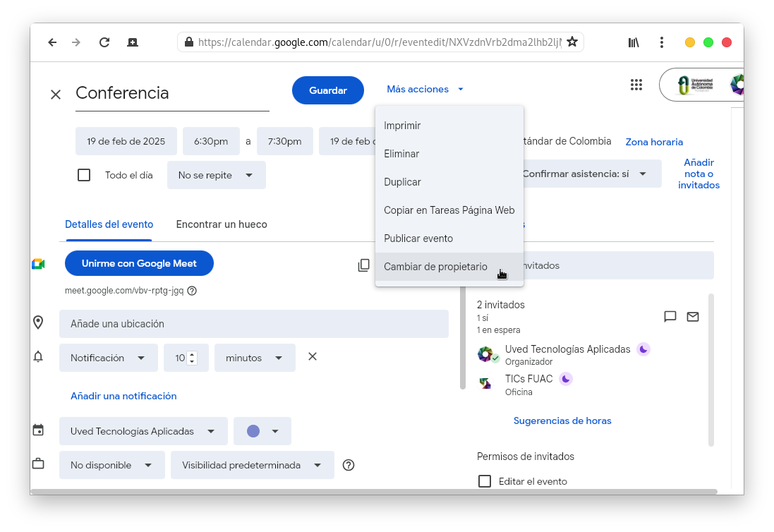
Task: Open the Visibilidad predeterminada dropdown
Action: (x=252, y=465)
